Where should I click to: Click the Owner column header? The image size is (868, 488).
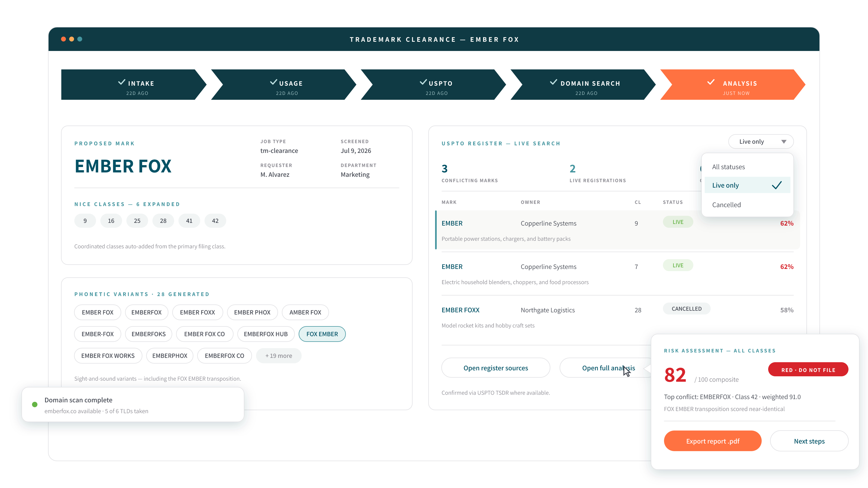coord(530,202)
